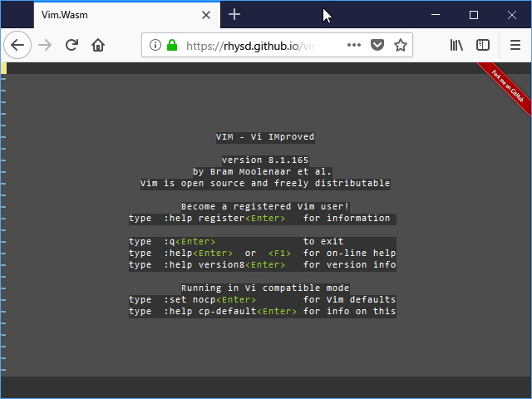Click 'Running in Vi compatible mode' text
Image resolution: width=532 pixels, height=399 pixels.
[x=265, y=288]
